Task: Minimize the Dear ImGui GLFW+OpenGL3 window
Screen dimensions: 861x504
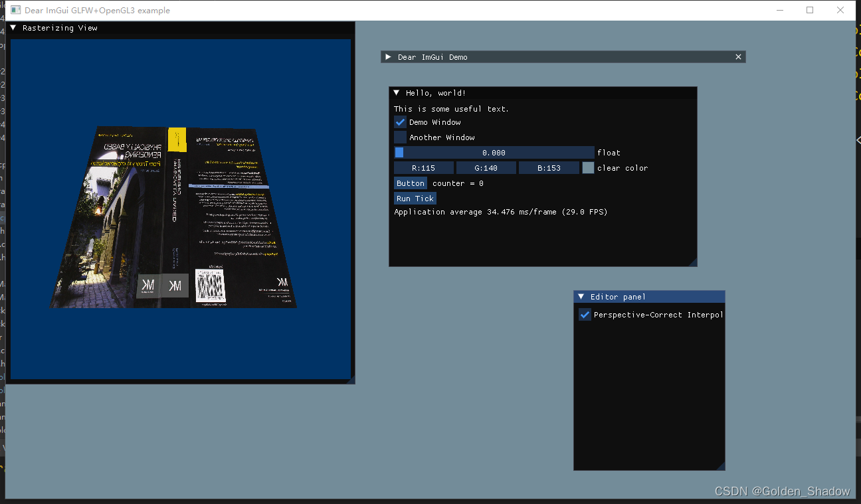Action: [779, 10]
